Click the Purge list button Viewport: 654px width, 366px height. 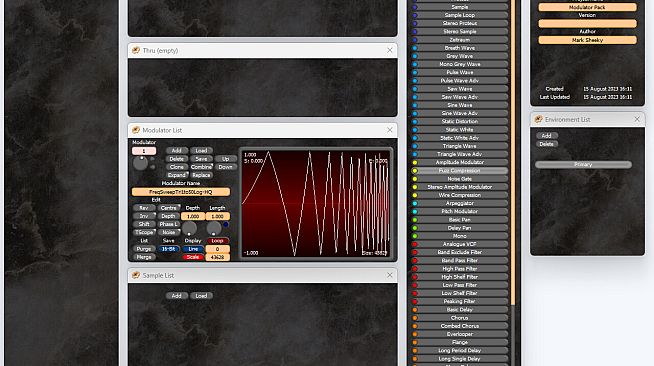[144, 249]
